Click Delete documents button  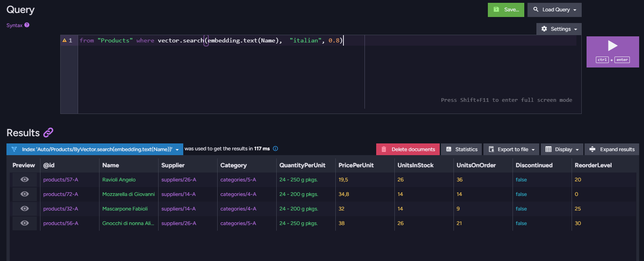point(408,149)
